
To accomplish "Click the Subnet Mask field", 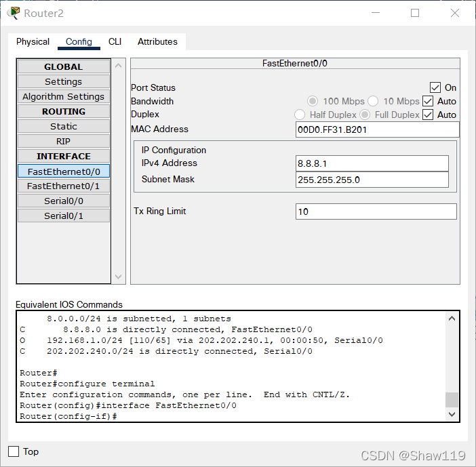I will click(372, 180).
